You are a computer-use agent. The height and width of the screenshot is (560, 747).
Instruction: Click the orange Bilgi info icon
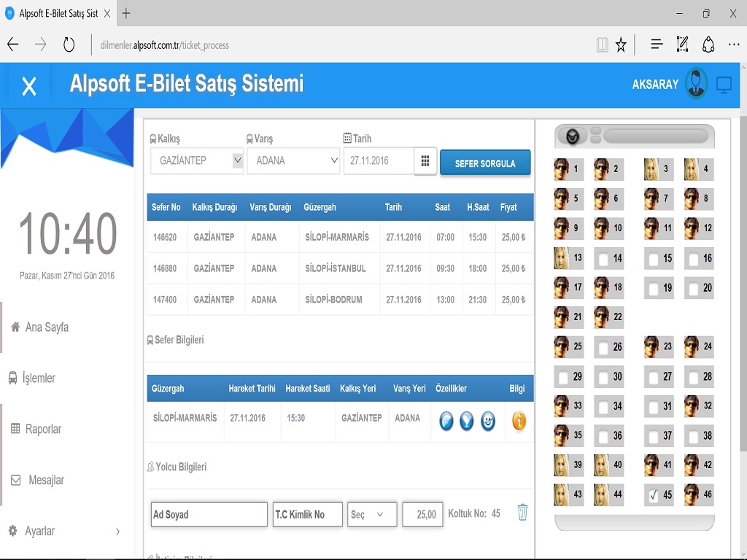coord(519,421)
